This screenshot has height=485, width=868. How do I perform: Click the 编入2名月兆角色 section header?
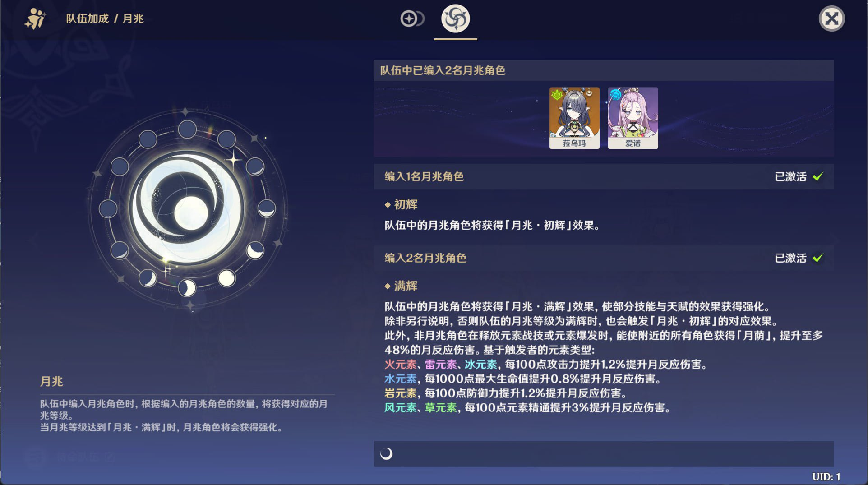click(x=604, y=258)
